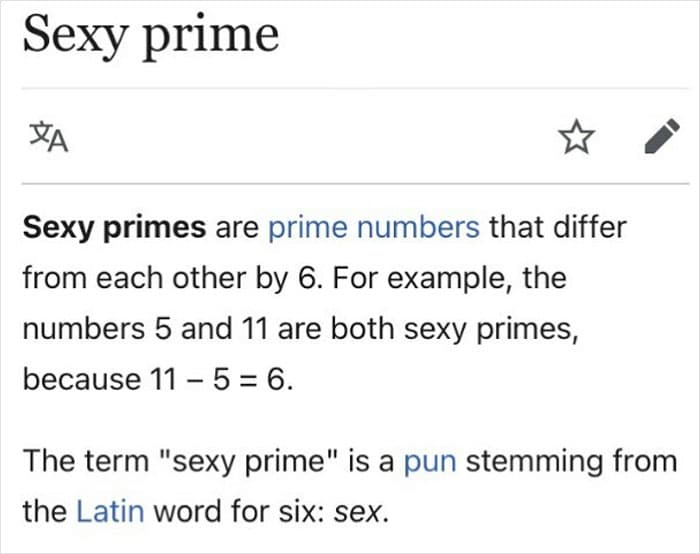Click the phrase 'that differ'
Screen dimensions: 700x554
558,227
